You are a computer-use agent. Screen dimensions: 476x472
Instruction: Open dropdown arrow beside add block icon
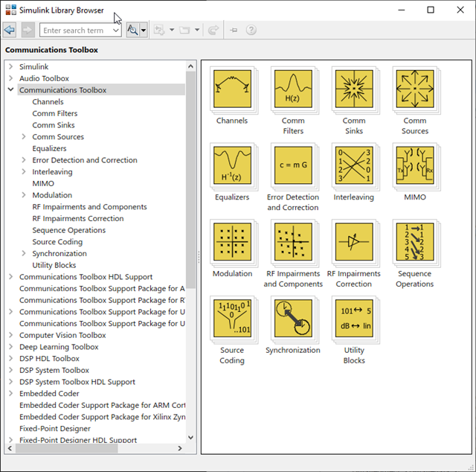coord(172,30)
